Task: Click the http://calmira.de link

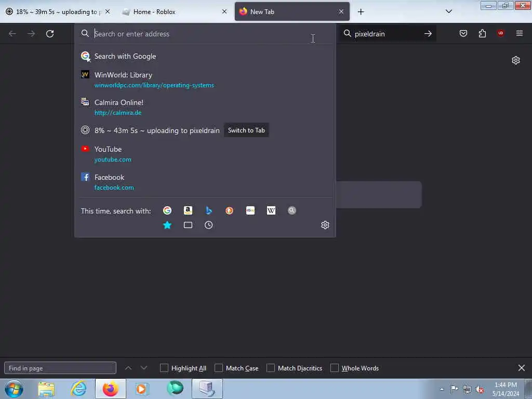Action: [x=118, y=113]
